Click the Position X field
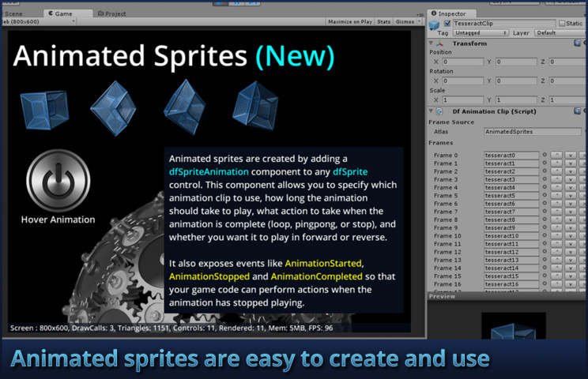The image size is (588, 379). (x=463, y=62)
